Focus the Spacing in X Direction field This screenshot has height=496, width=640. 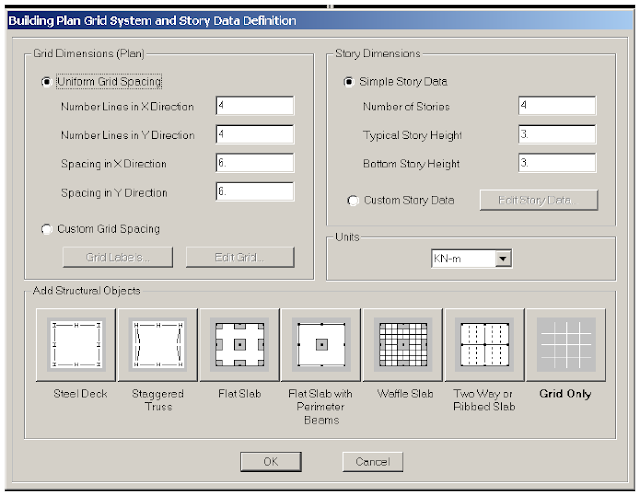click(x=255, y=163)
